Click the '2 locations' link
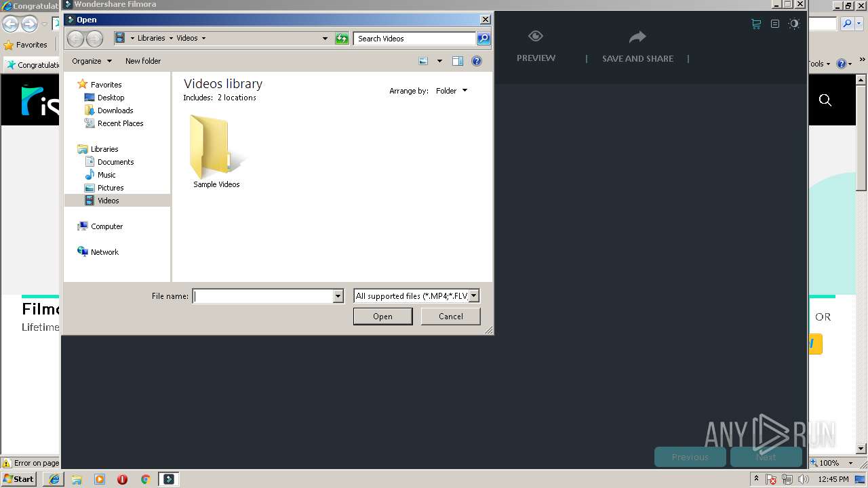The height and width of the screenshot is (488, 868). tap(237, 98)
